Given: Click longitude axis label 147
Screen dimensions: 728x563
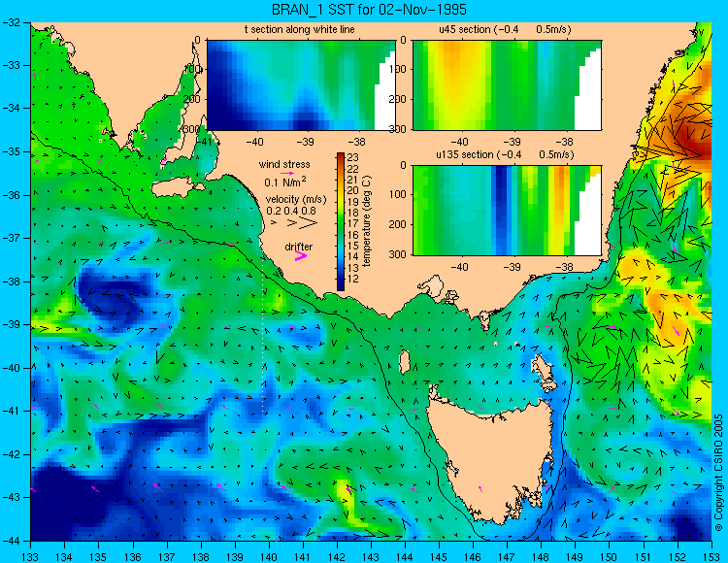Looking at the screenshot, I should tap(507, 557).
